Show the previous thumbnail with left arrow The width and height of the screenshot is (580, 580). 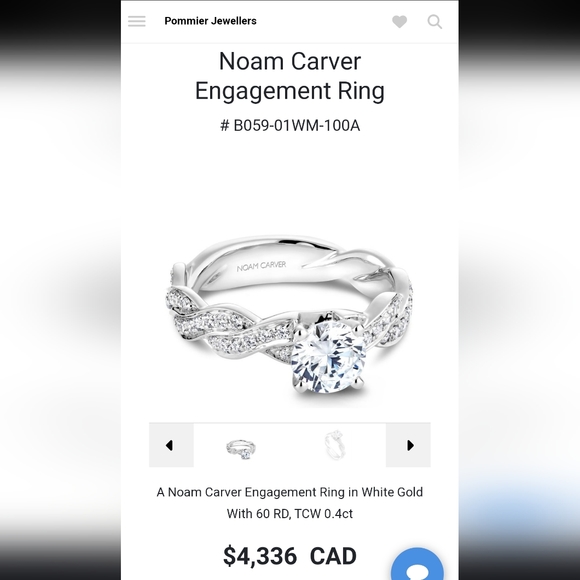tap(171, 445)
